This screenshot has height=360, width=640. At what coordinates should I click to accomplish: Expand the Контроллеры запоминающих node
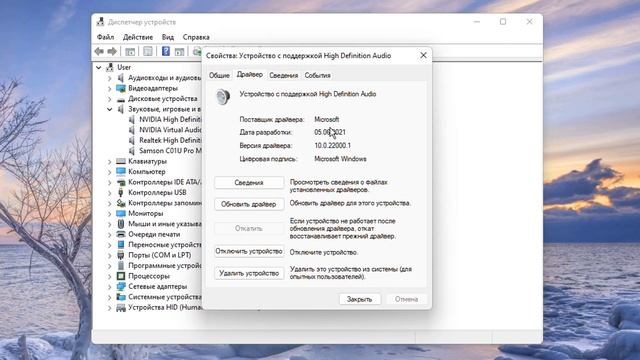109,203
